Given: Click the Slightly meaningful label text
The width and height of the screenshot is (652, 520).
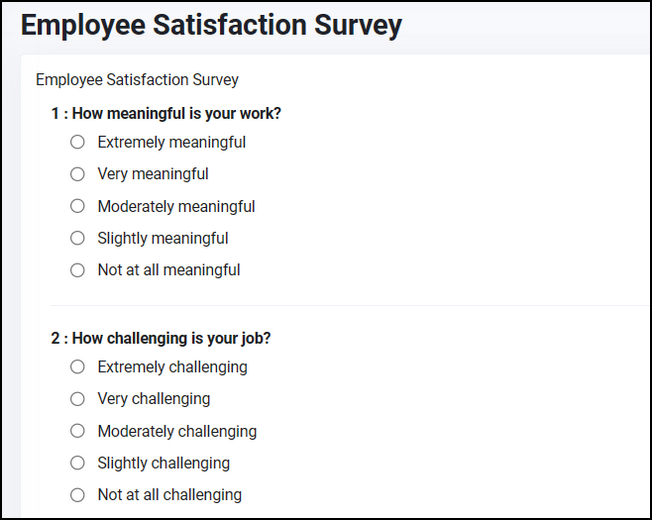Looking at the screenshot, I should point(163,239).
